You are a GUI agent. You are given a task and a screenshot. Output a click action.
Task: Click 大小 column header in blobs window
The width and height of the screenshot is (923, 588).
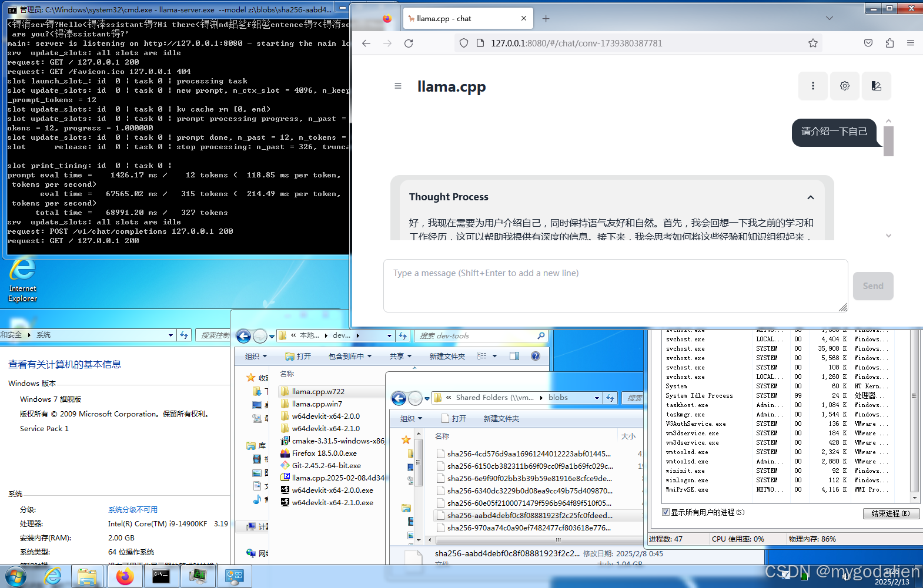[628, 436]
